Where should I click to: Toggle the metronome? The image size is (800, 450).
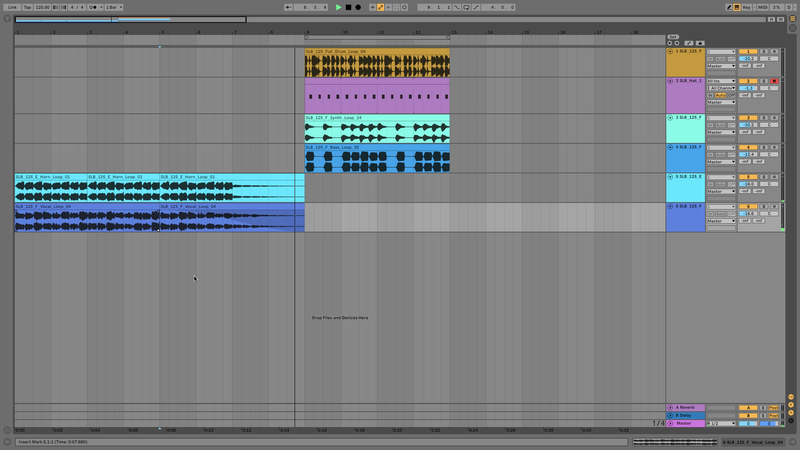coord(94,7)
